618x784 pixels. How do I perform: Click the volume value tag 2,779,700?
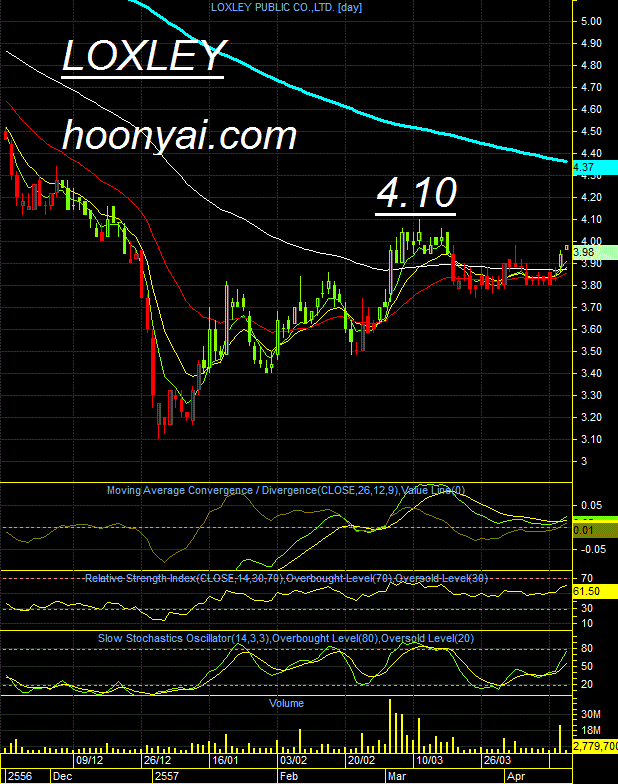[595, 746]
